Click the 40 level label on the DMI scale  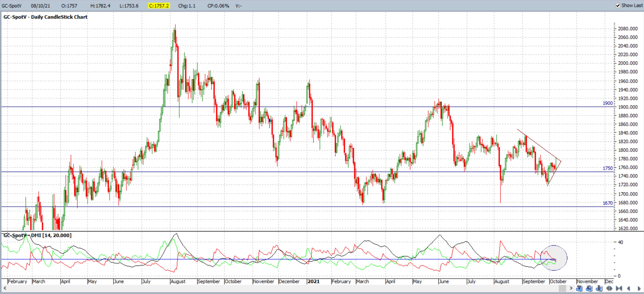[x=620, y=242]
